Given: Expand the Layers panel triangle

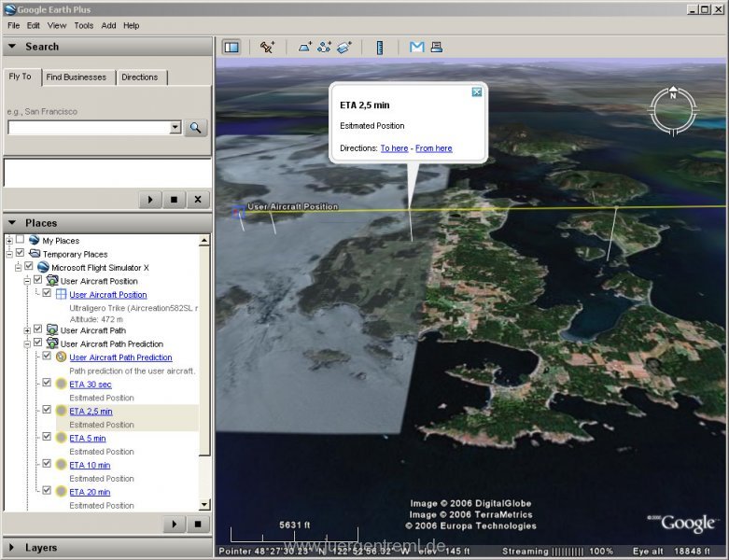Looking at the screenshot, I should point(11,548).
